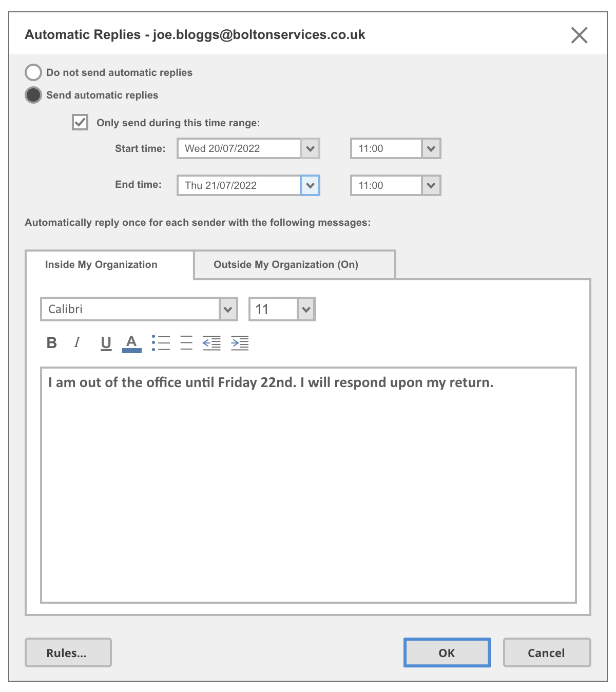Image resolution: width=616 pixels, height=692 pixels.
Task: Increase the paragraph indent
Action: click(x=240, y=342)
